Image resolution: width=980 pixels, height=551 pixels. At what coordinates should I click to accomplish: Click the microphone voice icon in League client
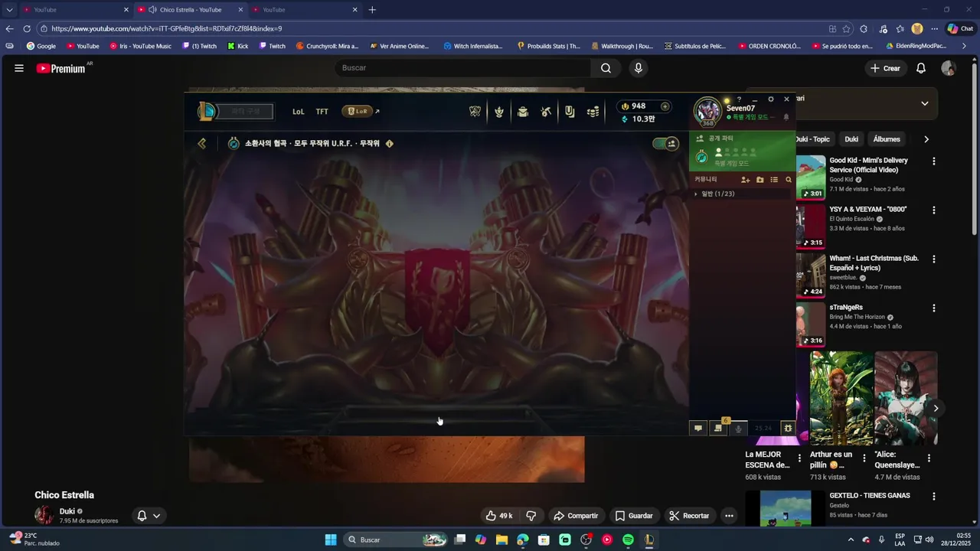pos(738,429)
